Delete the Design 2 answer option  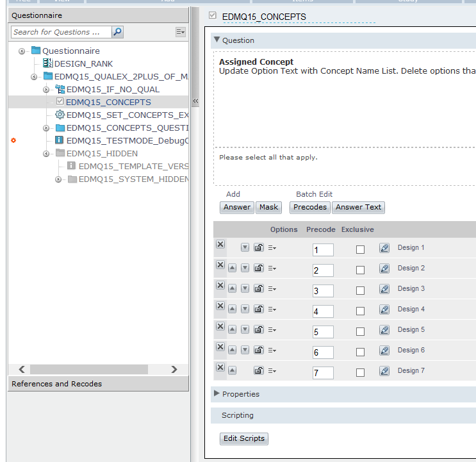point(220,265)
